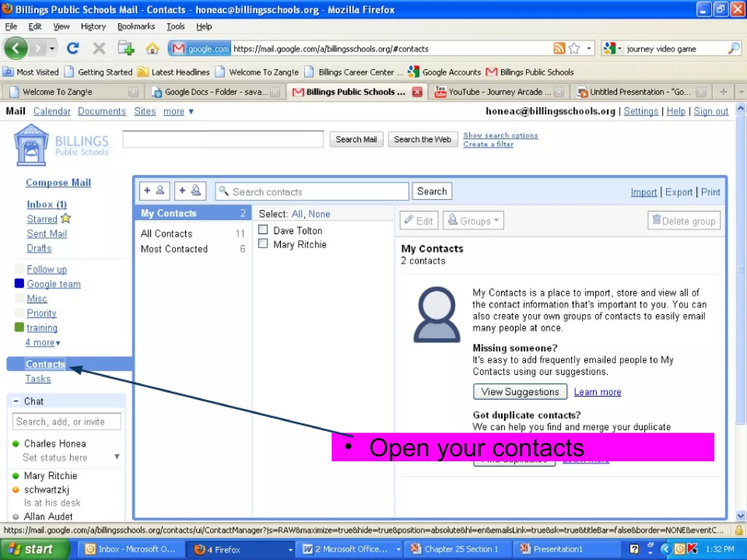Click the chat Search, add, or invite field
This screenshot has height=560, width=747.
[x=66, y=421]
